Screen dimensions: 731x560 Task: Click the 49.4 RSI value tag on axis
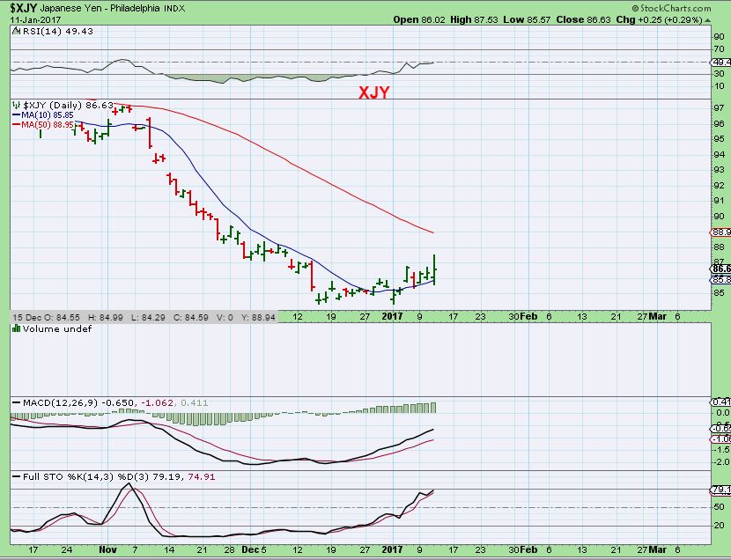point(720,62)
